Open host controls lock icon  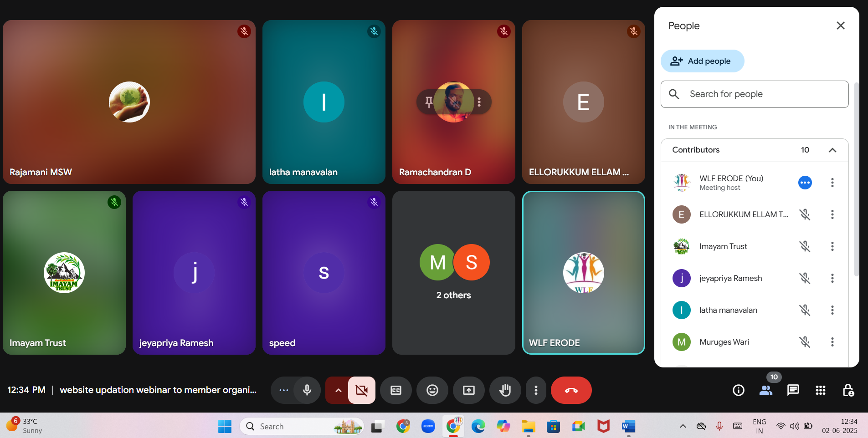(x=848, y=390)
